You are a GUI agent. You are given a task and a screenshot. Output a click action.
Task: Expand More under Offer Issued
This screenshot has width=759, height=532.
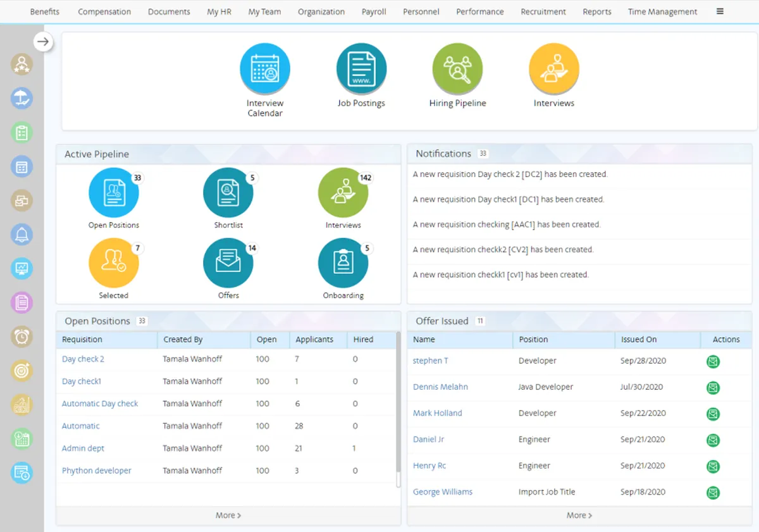(x=579, y=516)
